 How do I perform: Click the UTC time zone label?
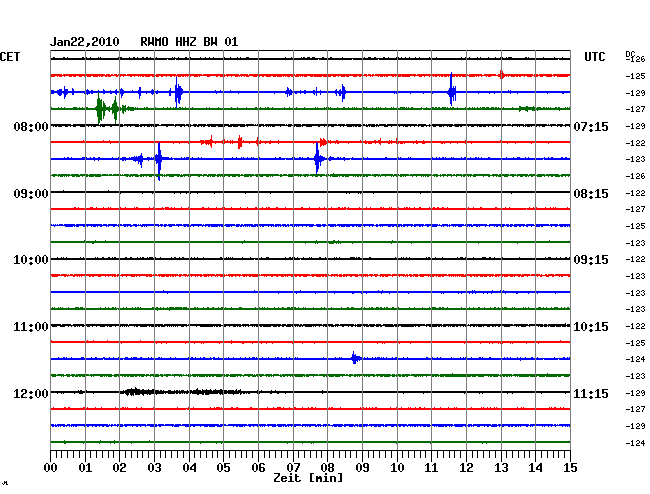pos(594,57)
